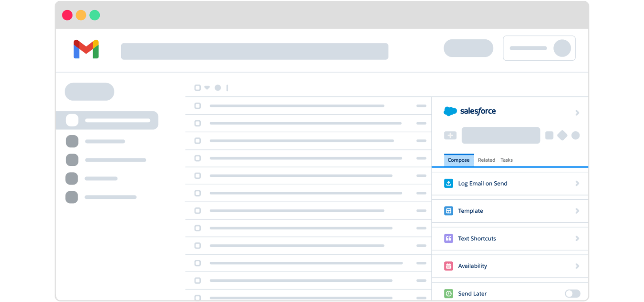Click the Template icon
This screenshot has width=644, height=302.
pos(448,211)
